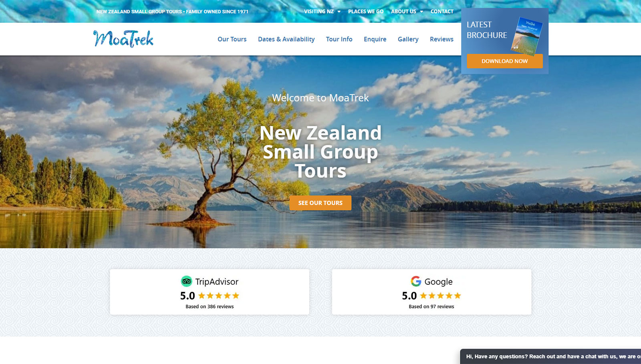Expand the About Us dropdown arrow
Viewport: 641px width, 364px height.
pyautogui.click(x=421, y=12)
